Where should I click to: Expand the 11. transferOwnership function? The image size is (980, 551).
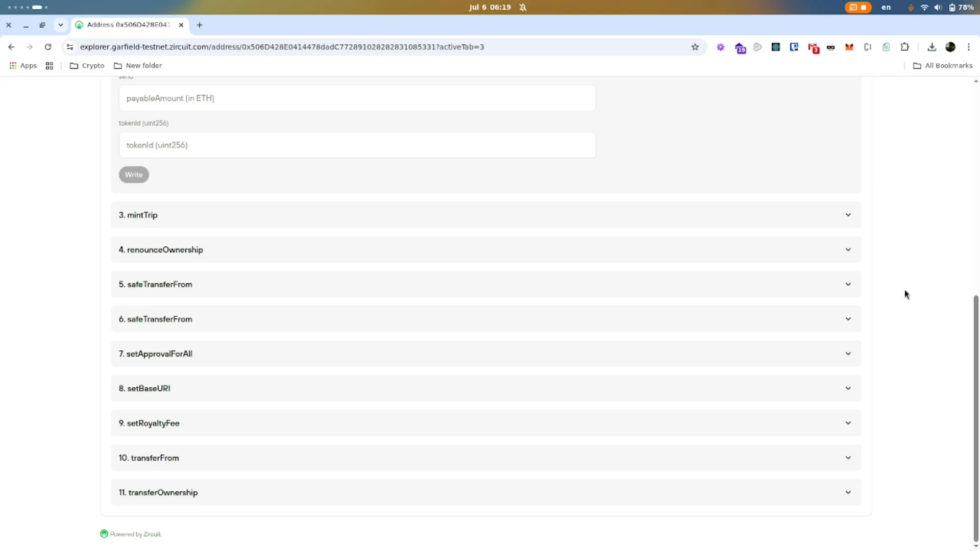click(x=486, y=492)
